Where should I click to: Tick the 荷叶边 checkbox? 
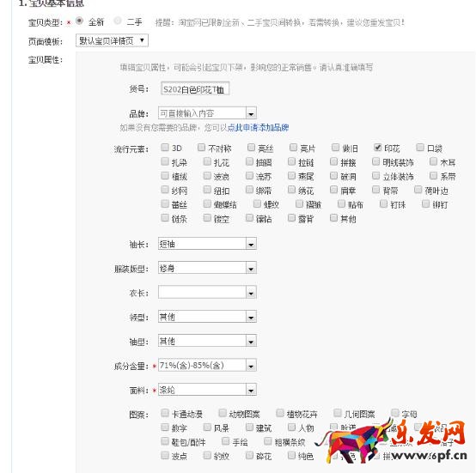point(418,190)
